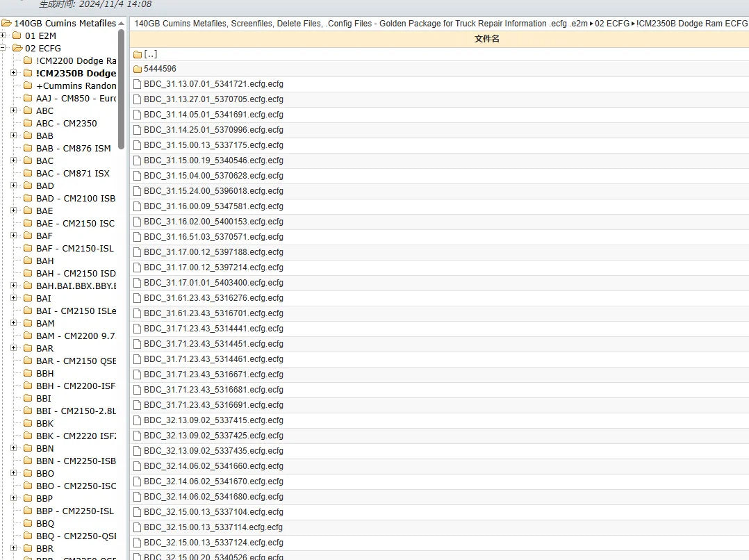The image size is (749, 560).
Task: Open !CM2350B Dodge Ram ECFG breadcrumb segment
Action: tap(692, 24)
